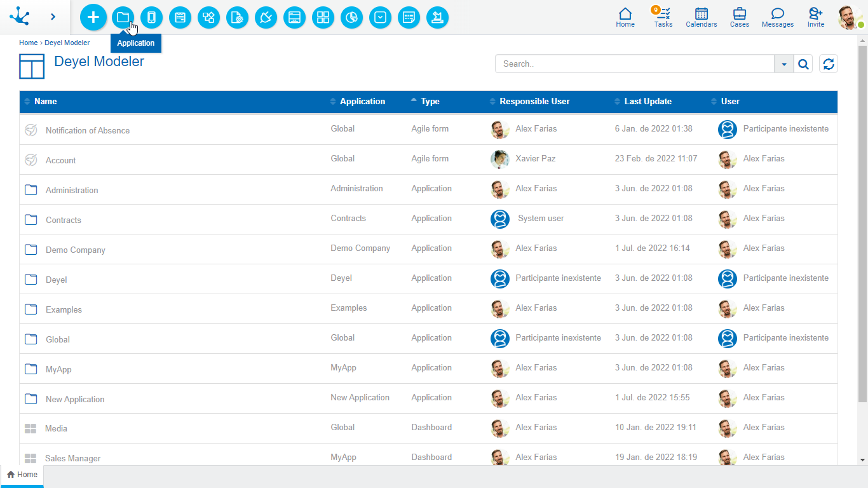The image size is (868, 488).
Task: Click the plug adapter toolbar icon
Action: pos(266,17)
